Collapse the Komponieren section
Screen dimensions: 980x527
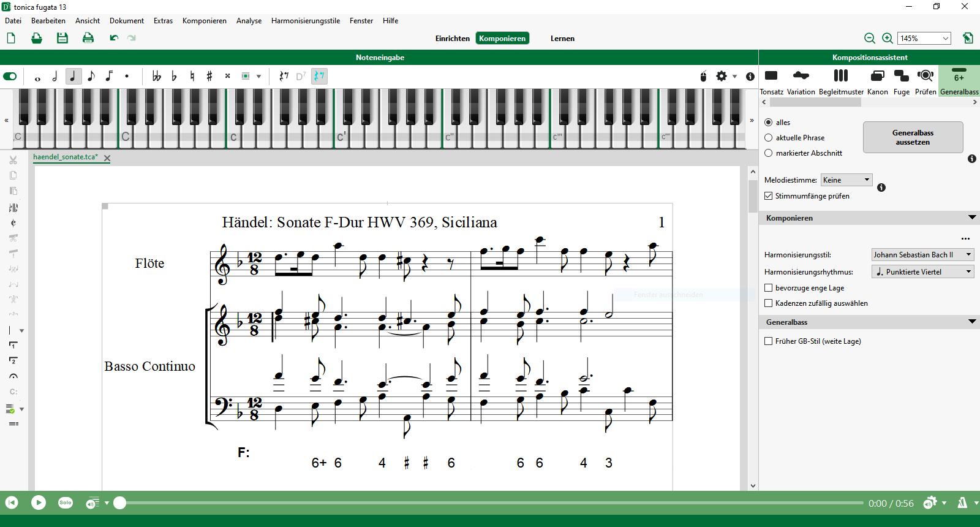[x=972, y=218]
